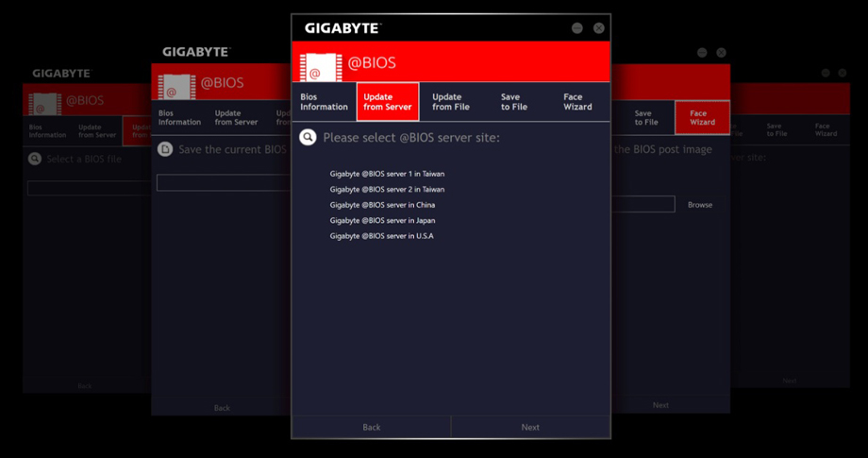Viewport: 868px width, 458px height.
Task: Select Gigabyte @BIOS server in China
Action: (382, 205)
